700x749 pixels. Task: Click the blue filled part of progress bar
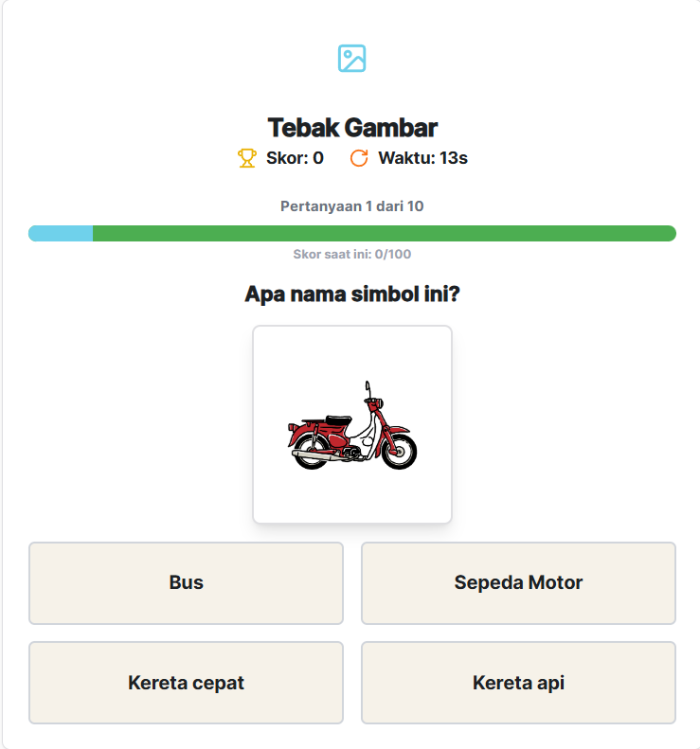(60, 233)
